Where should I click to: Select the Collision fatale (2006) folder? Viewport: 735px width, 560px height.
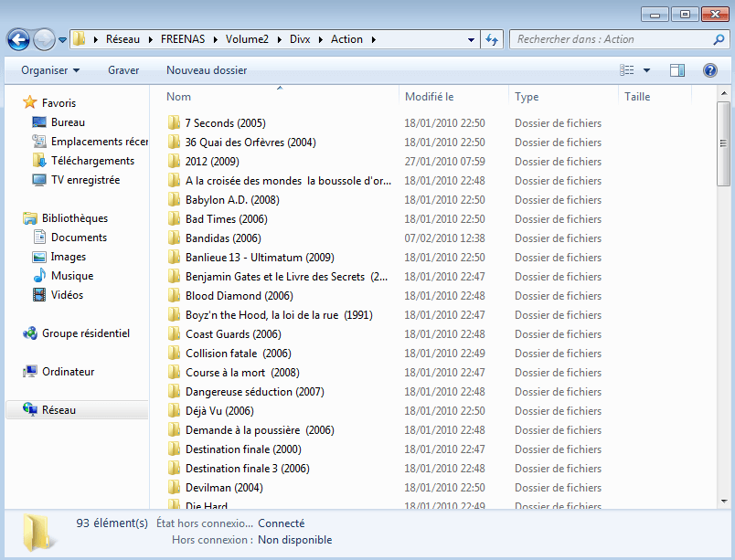(238, 353)
